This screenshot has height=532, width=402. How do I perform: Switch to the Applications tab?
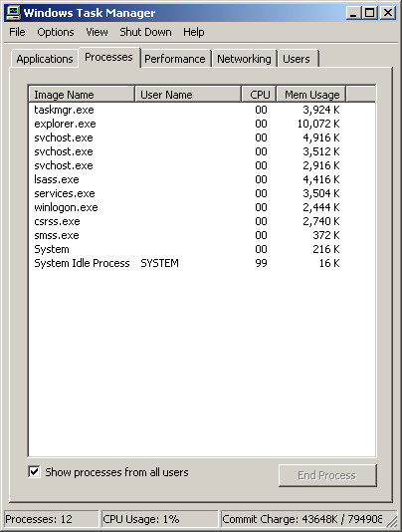[x=45, y=59]
